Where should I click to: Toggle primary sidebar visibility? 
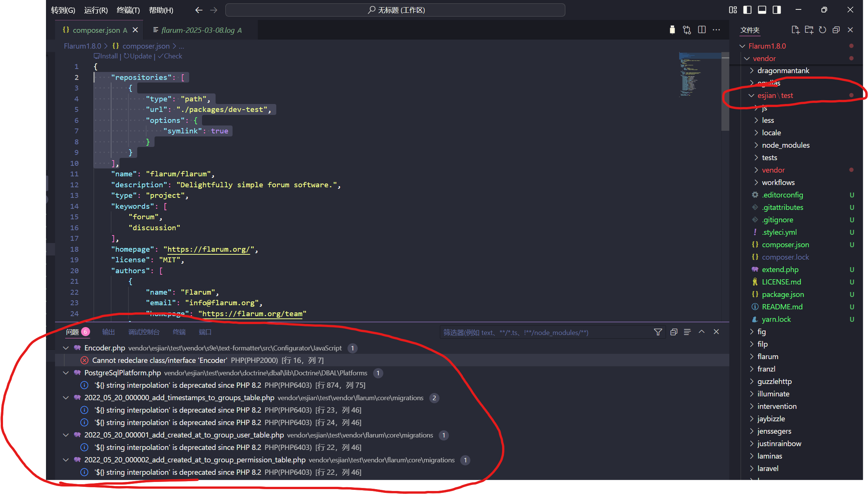(747, 10)
